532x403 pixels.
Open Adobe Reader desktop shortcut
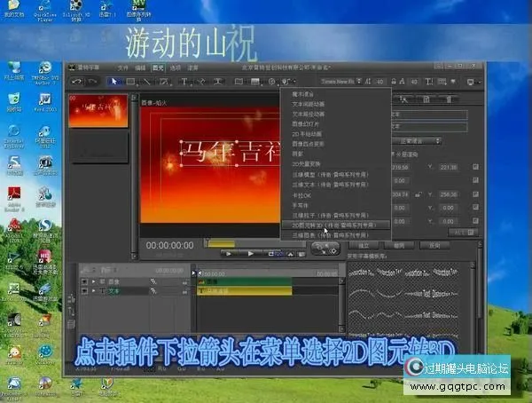pyautogui.click(x=14, y=199)
